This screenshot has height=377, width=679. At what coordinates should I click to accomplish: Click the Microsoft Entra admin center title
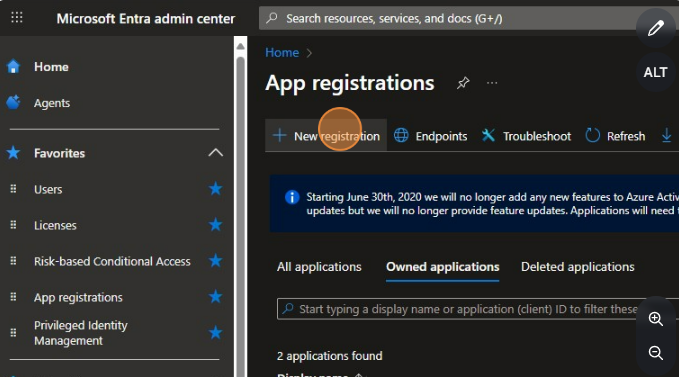coord(146,19)
